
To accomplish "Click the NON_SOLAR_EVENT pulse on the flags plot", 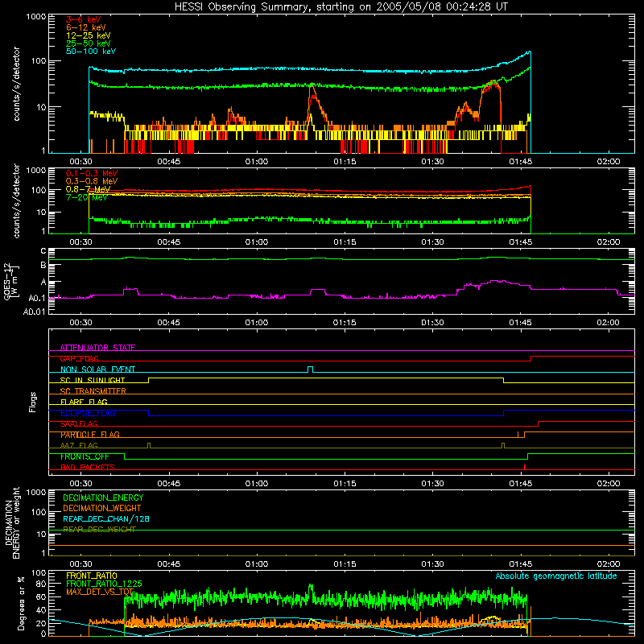I will [311, 369].
